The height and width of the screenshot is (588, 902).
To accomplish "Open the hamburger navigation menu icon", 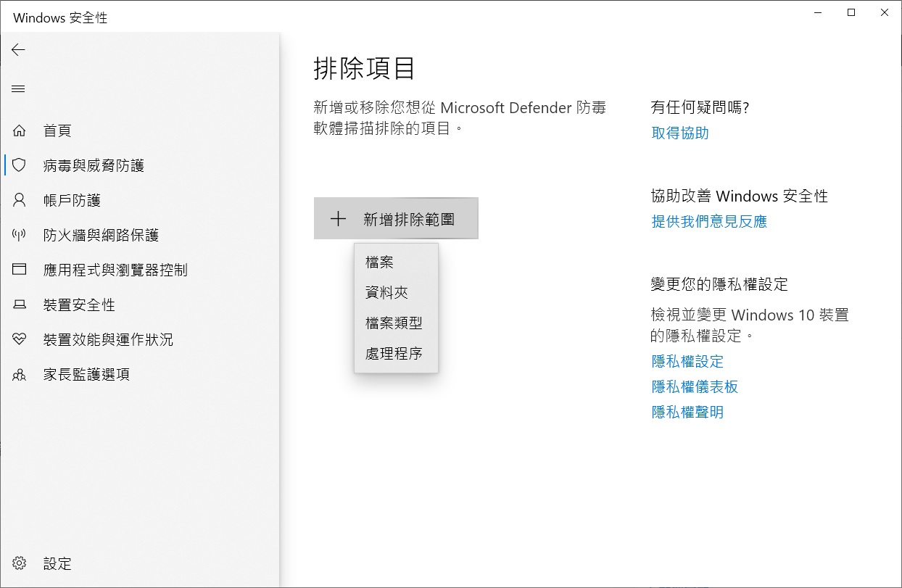I will click(18, 89).
